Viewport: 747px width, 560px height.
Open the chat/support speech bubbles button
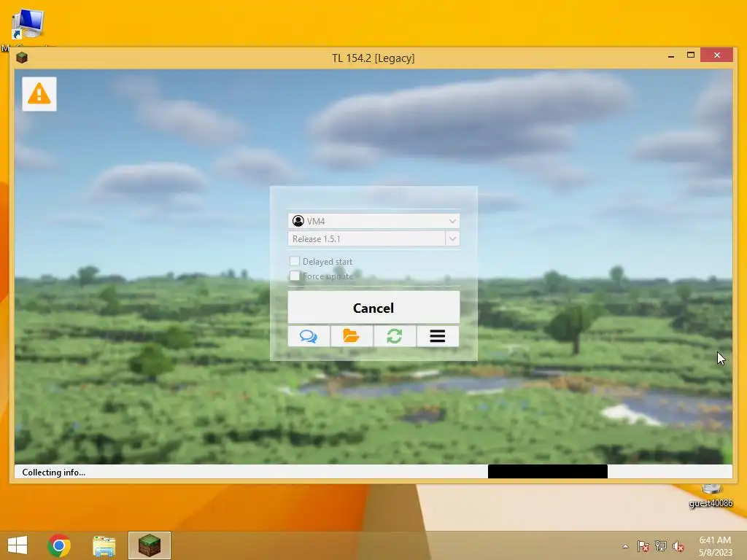click(x=309, y=336)
